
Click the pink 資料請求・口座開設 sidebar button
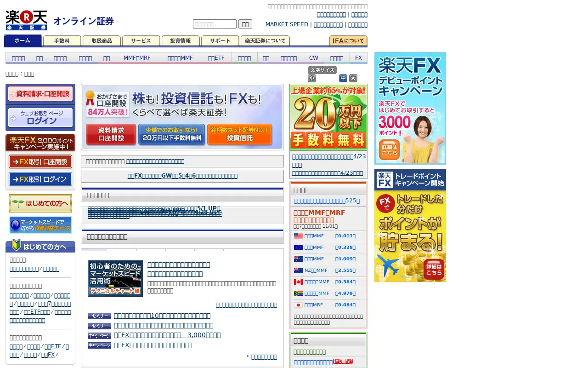(40, 94)
